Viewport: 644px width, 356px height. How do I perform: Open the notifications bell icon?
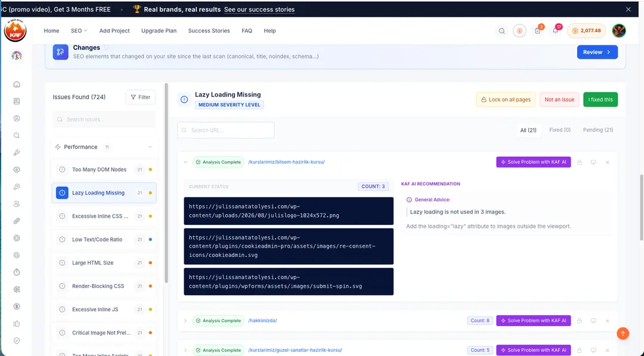point(555,31)
